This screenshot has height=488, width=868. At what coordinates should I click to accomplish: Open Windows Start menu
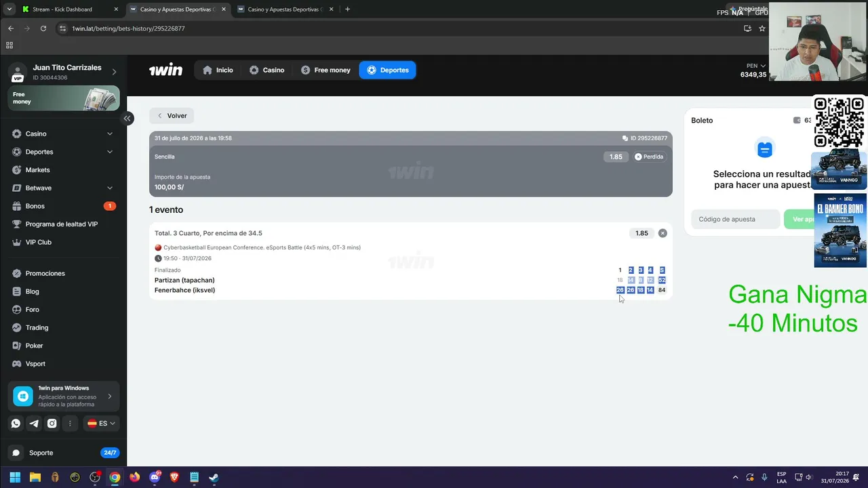click(x=15, y=477)
